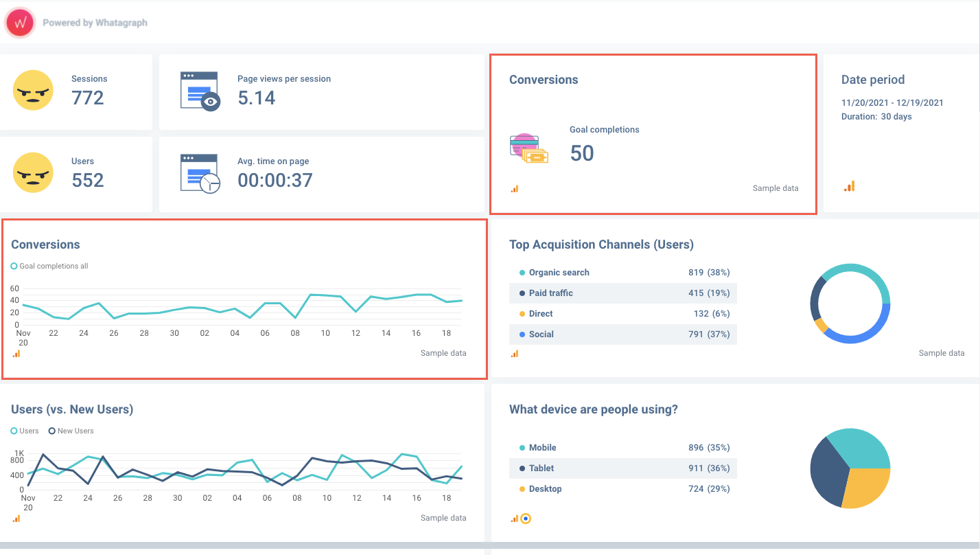Click the Goal completions value 50
This screenshot has height=555, width=980.
[x=582, y=153]
